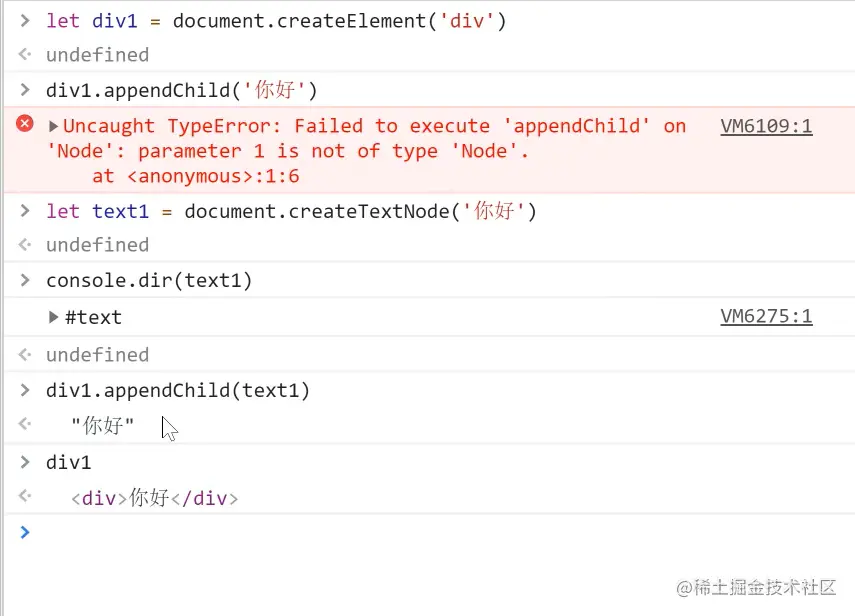Select the <div>你好</div> output element
The height and width of the screenshot is (616, 855).
click(155, 498)
